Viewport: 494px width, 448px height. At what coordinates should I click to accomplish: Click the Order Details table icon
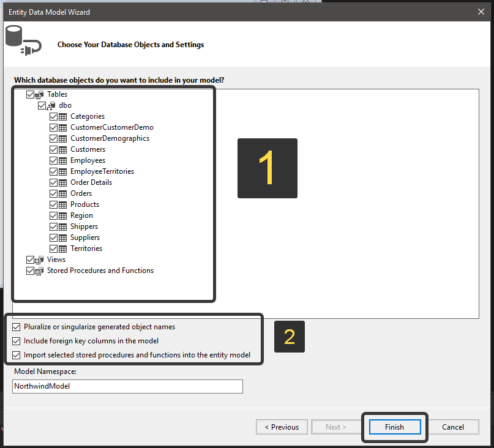click(62, 183)
